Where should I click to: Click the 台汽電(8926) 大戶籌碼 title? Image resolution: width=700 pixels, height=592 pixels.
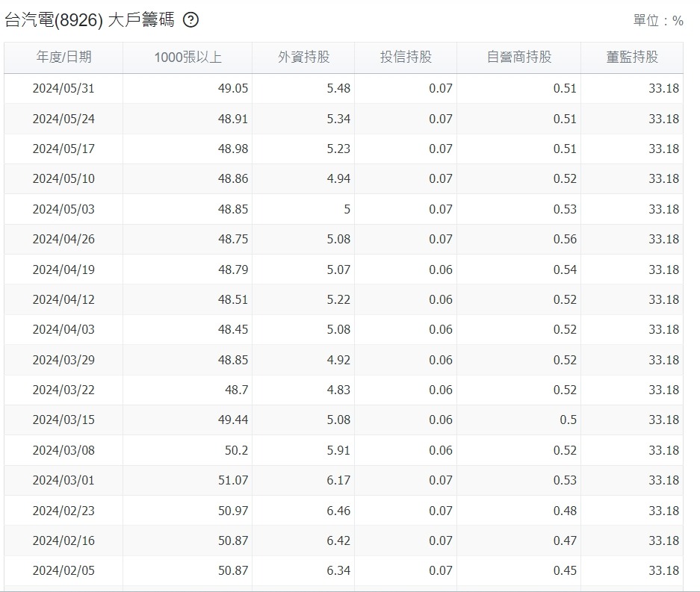coord(89,20)
